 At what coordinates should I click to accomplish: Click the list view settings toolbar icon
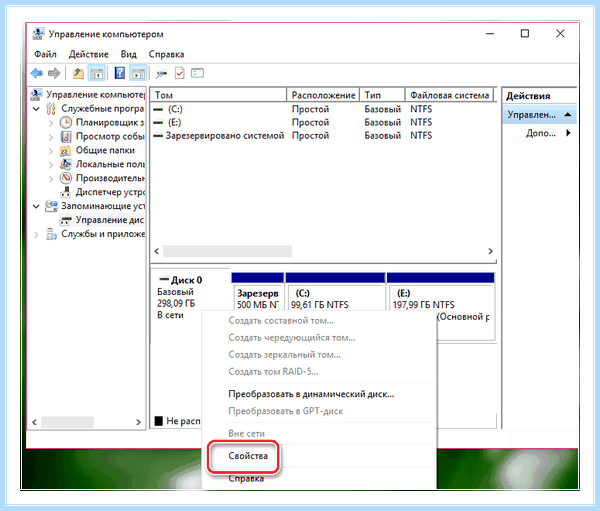[x=197, y=73]
